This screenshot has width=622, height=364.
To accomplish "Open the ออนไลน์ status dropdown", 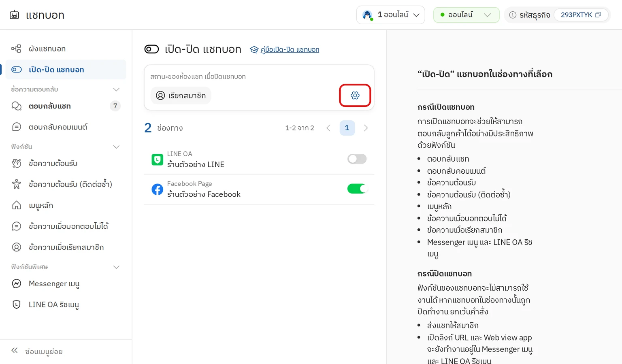I will pyautogui.click(x=466, y=15).
